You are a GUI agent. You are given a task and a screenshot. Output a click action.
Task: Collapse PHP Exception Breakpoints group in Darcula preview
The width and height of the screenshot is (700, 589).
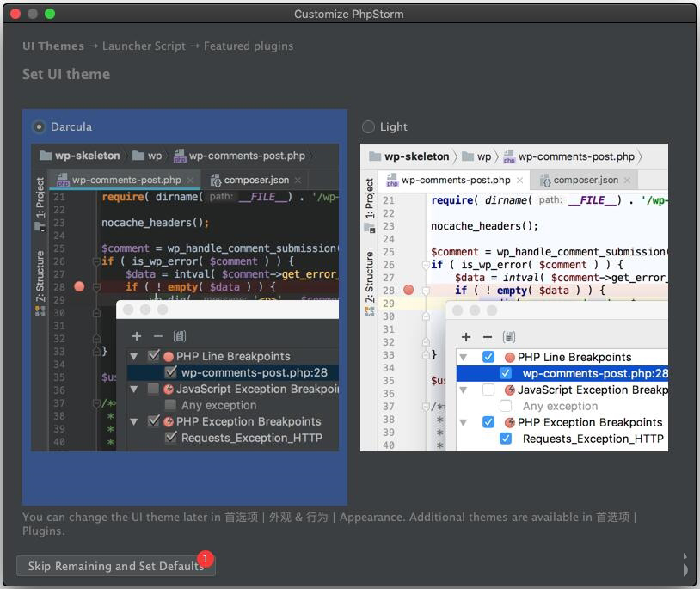point(133,421)
